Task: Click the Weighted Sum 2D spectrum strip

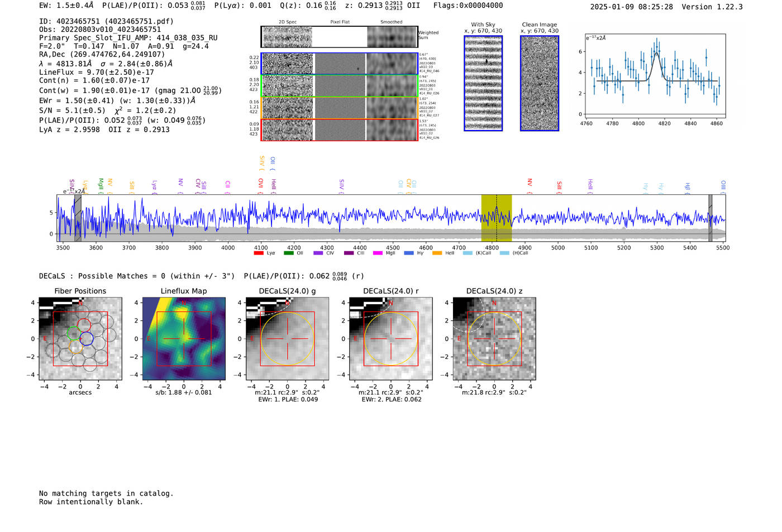Action: click(339, 37)
